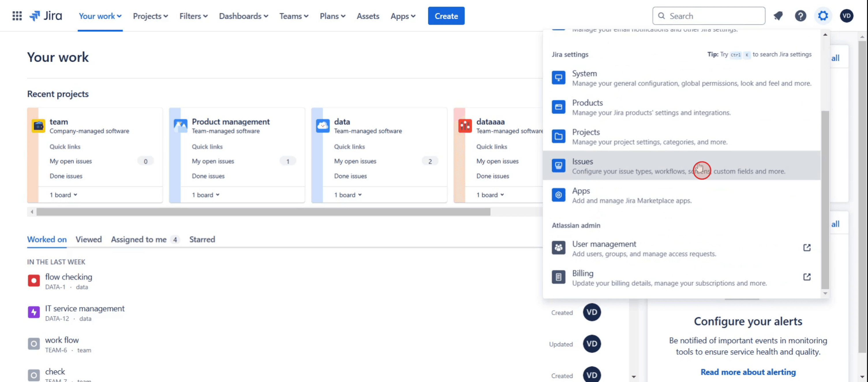Select Issues in Jira settings menu

[x=582, y=162]
